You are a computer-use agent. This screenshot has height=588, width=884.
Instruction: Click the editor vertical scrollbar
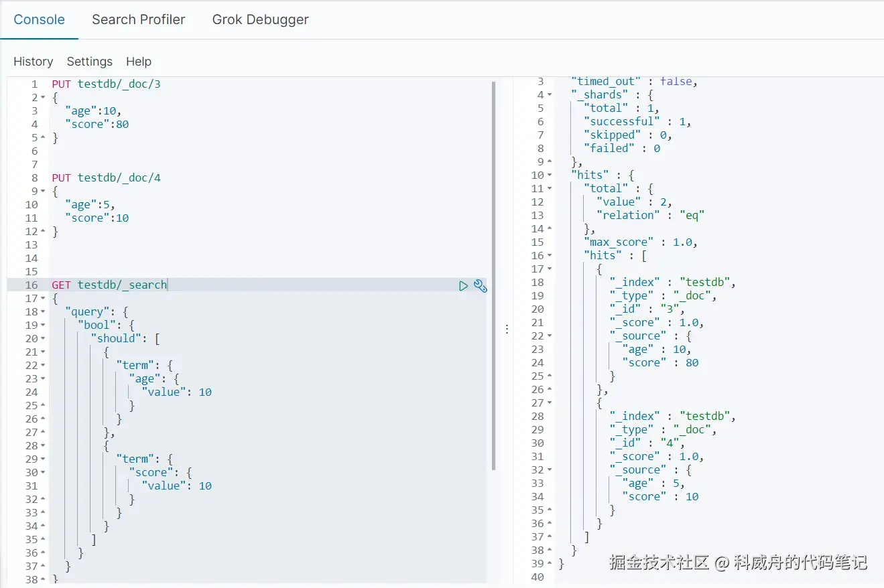[x=494, y=275]
